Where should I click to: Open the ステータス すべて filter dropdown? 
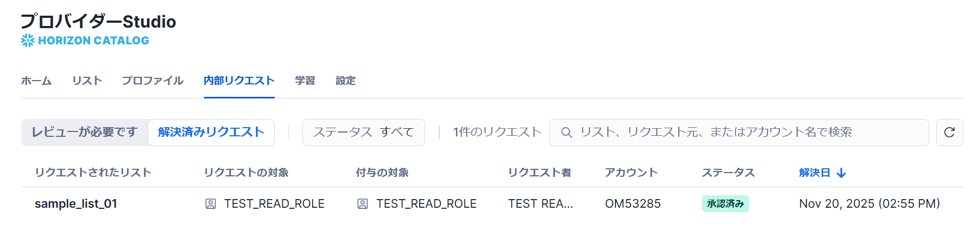coord(363,133)
